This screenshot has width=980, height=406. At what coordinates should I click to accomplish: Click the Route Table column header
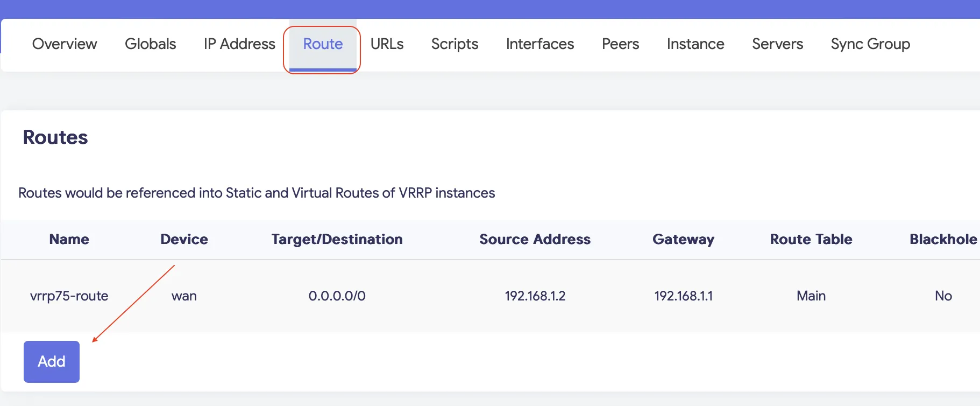(811, 239)
